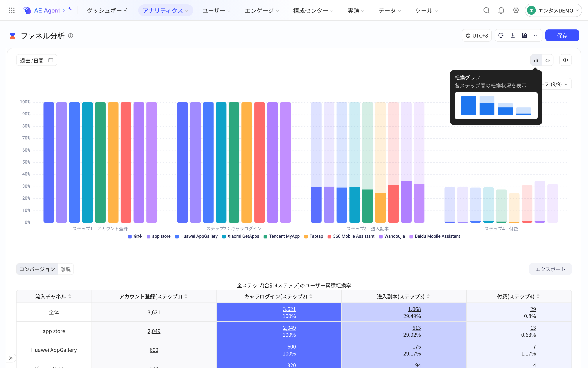The height and width of the screenshot is (368, 588).
Task: Open 構成センター dropdown menu
Action: click(313, 10)
